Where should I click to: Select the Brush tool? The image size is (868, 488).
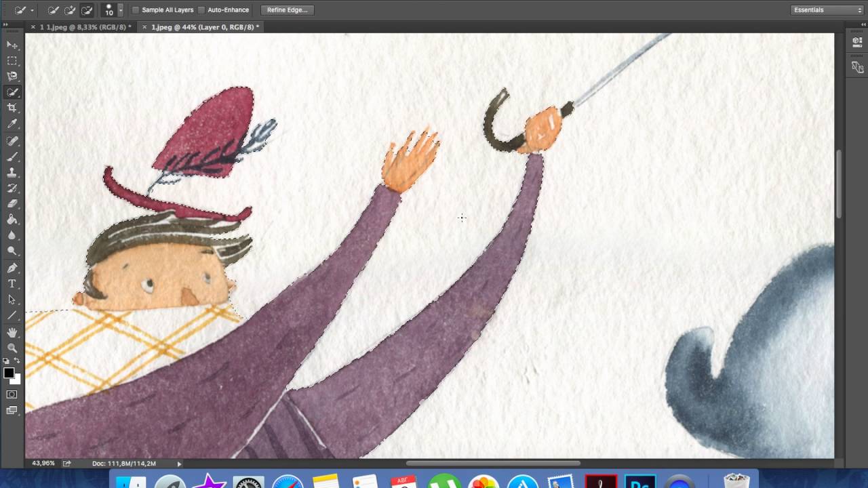coord(12,157)
